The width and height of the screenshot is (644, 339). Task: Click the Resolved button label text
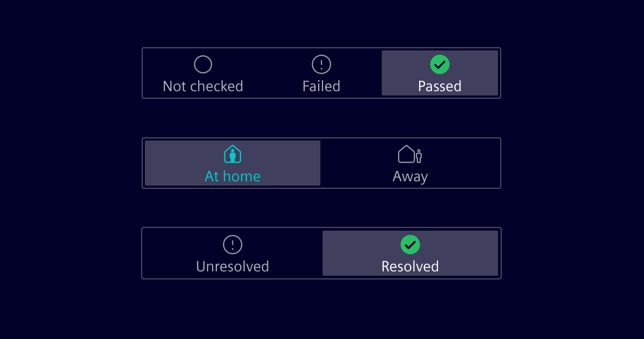[x=411, y=266]
